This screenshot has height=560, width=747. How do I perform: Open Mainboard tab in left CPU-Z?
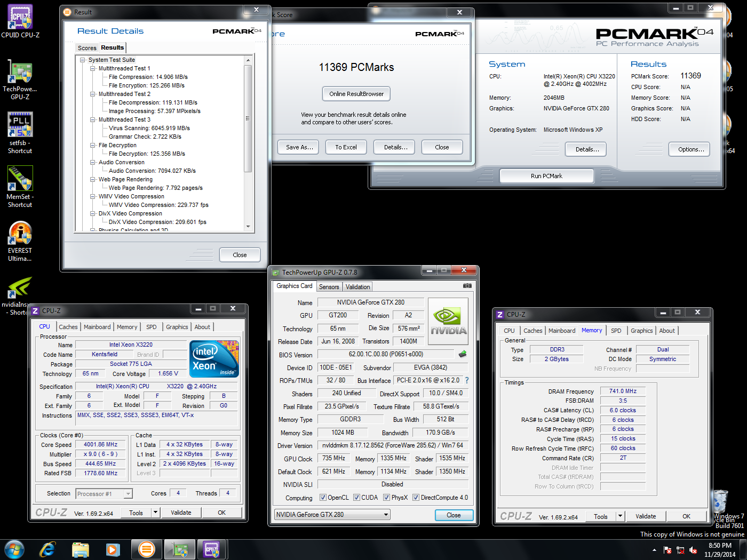97,327
